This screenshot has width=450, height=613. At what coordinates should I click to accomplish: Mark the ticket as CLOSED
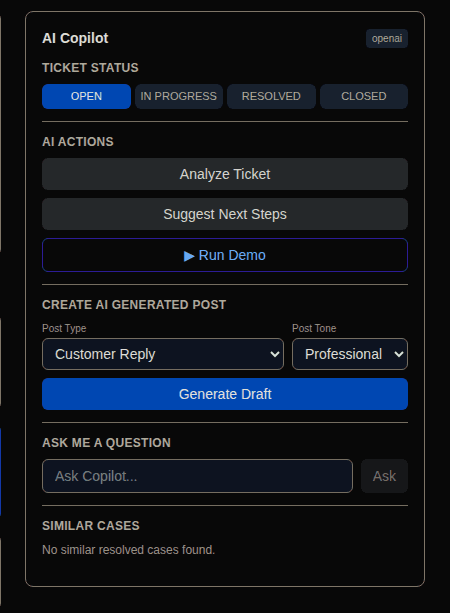(364, 96)
